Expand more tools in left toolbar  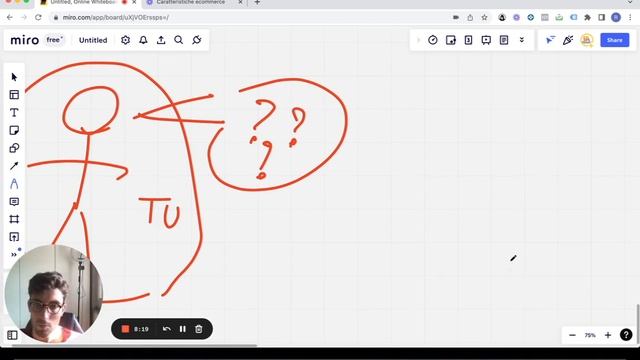tap(14, 254)
